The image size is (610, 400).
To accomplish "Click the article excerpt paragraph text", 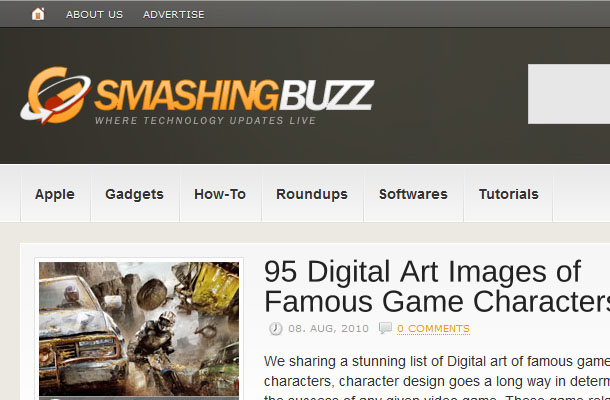I will coord(437,377).
